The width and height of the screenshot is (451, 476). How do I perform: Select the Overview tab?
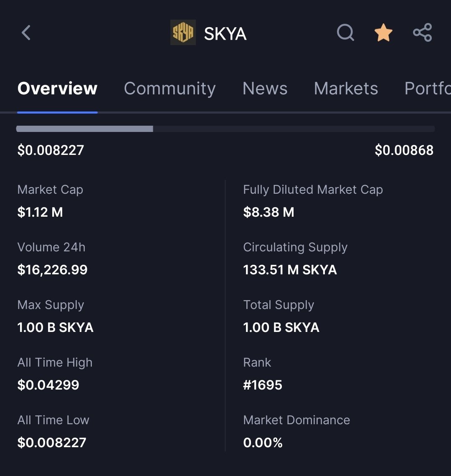[57, 89]
